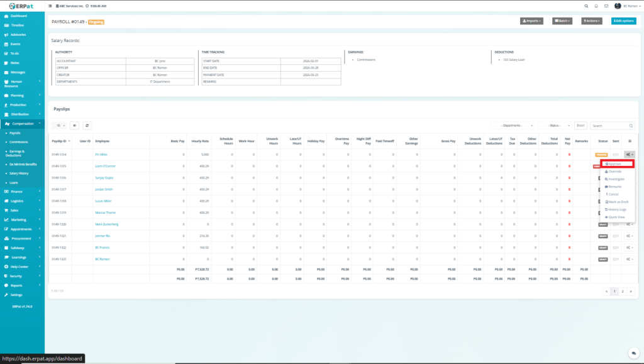Choose History Logs in the action menu
This screenshot has width=644, height=364.
click(616, 209)
